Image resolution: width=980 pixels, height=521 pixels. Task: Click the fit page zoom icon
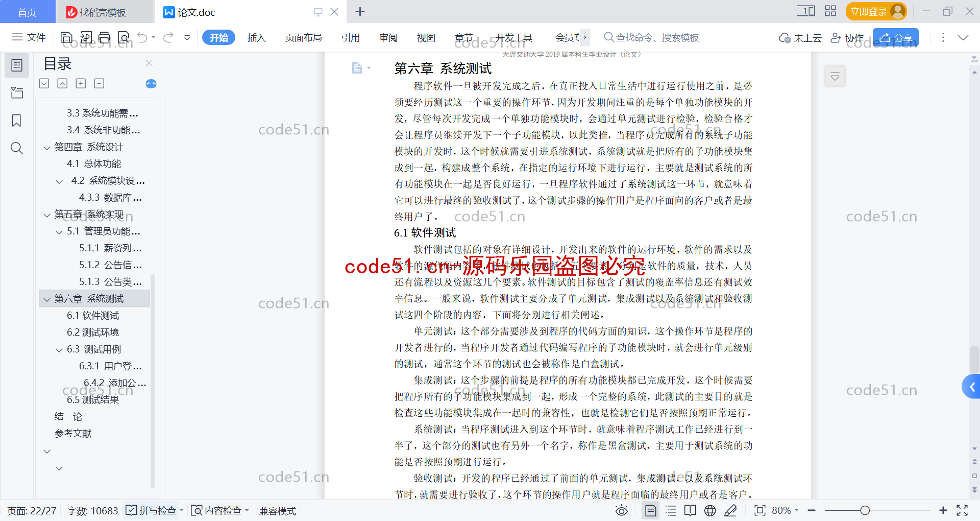click(760, 511)
